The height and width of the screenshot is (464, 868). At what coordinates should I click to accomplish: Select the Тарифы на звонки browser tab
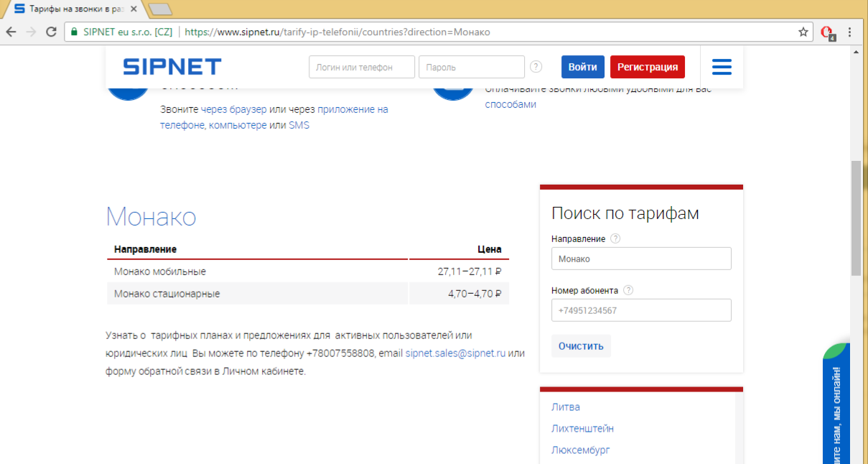(x=75, y=9)
